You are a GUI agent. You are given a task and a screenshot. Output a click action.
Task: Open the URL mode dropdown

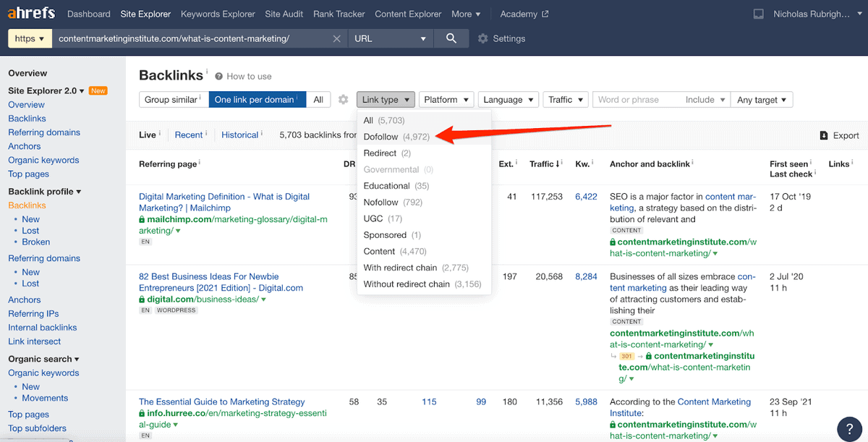point(391,38)
